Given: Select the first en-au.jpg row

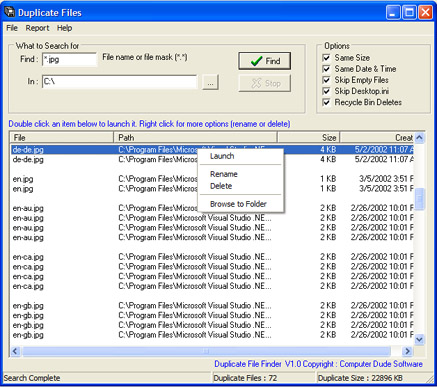Looking at the screenshot, I should coord(212,208).
